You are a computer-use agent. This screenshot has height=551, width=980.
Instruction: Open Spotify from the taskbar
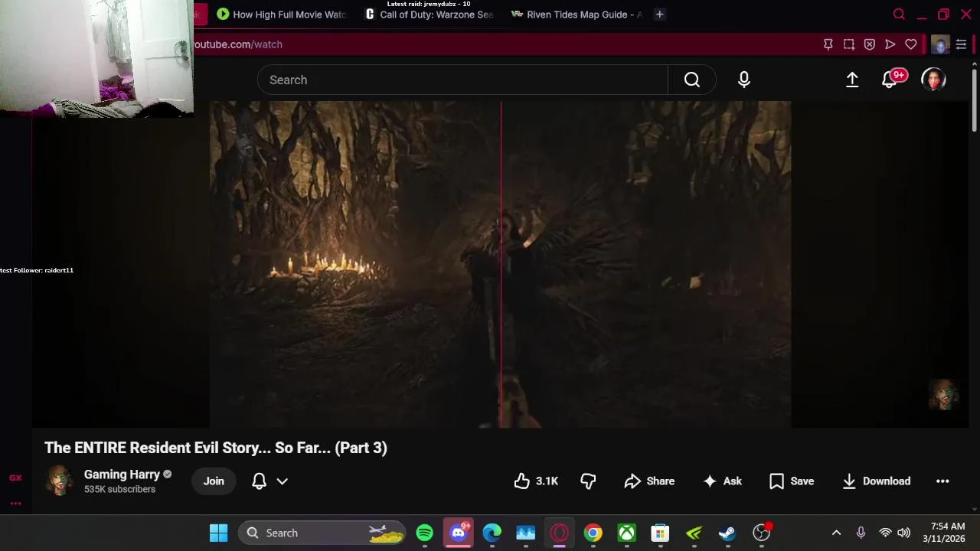pyautogui.click(x=424, y=533)
